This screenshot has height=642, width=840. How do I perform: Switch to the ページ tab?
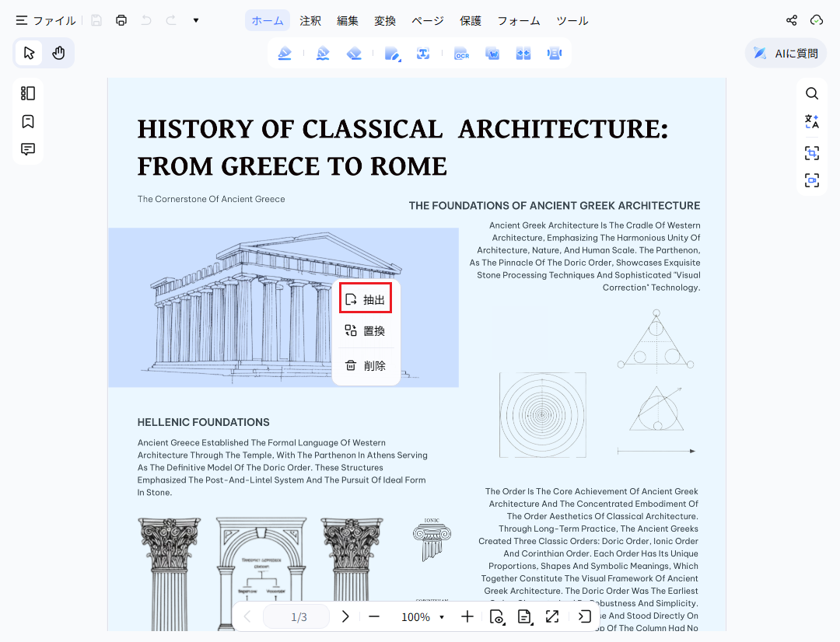428,21
